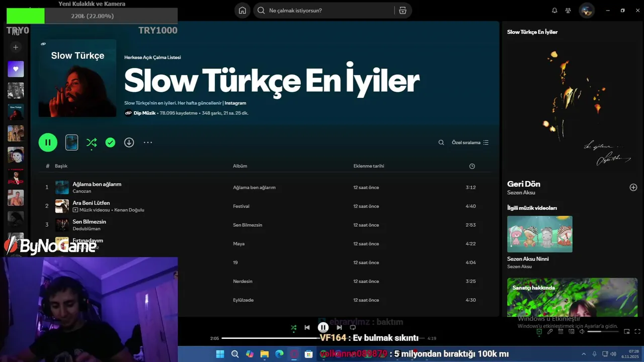Viewport: 644px width, 362px height.
Task: Open artist Kenan Doğulu link
Action: [129, 210]
